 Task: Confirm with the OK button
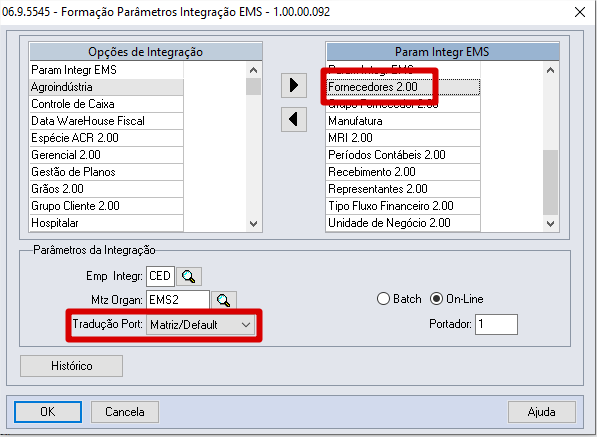(48, 412)
